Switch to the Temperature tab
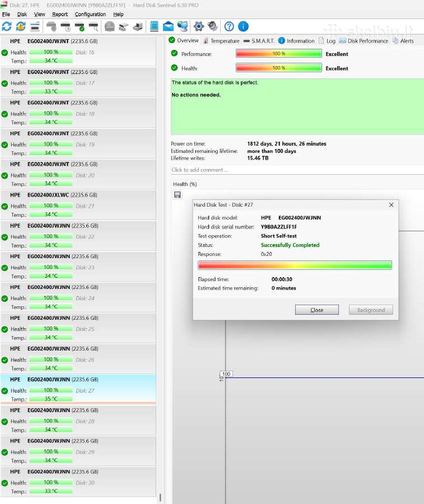Image resolution: width=424 pixels, height=504 pixels. (x=221, y=41)
